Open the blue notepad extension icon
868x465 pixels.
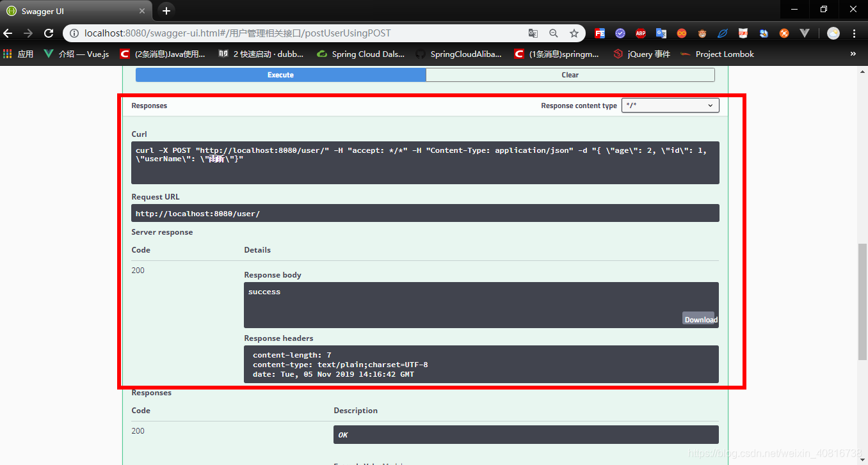(764, 33)
